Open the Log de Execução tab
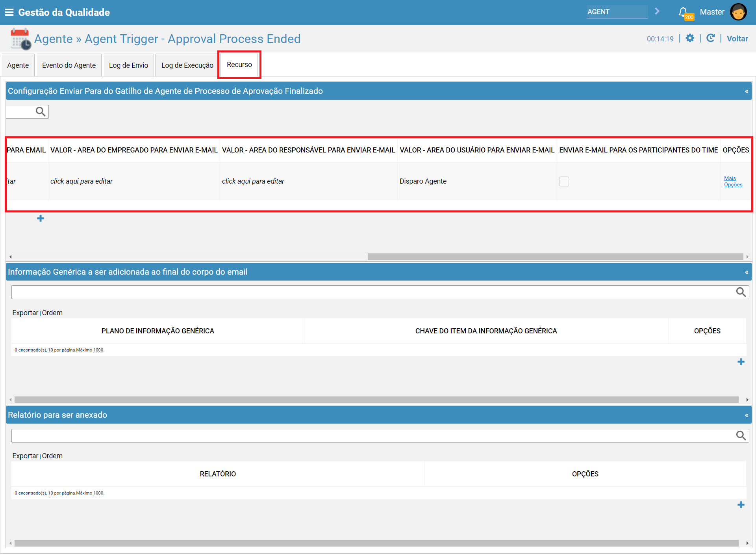This screenshot has width=756, height=556. [187, 65]
